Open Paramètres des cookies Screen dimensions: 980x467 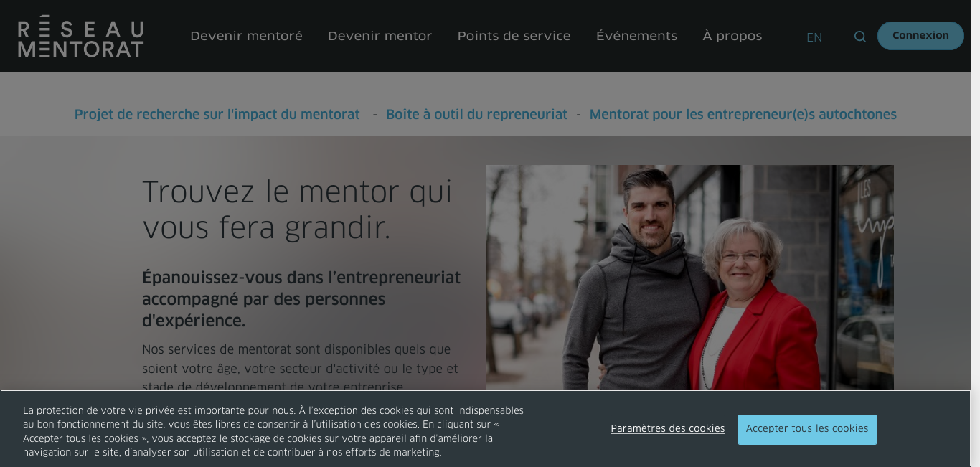(x=668, y=428)
